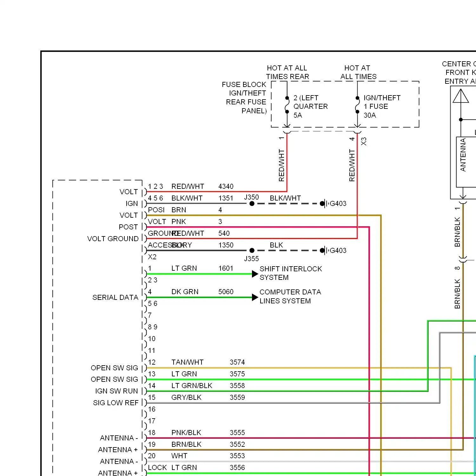Click circuit number 1351
Image resolution: width=476 pixels, height=476 pixels.
pos(226,198)
